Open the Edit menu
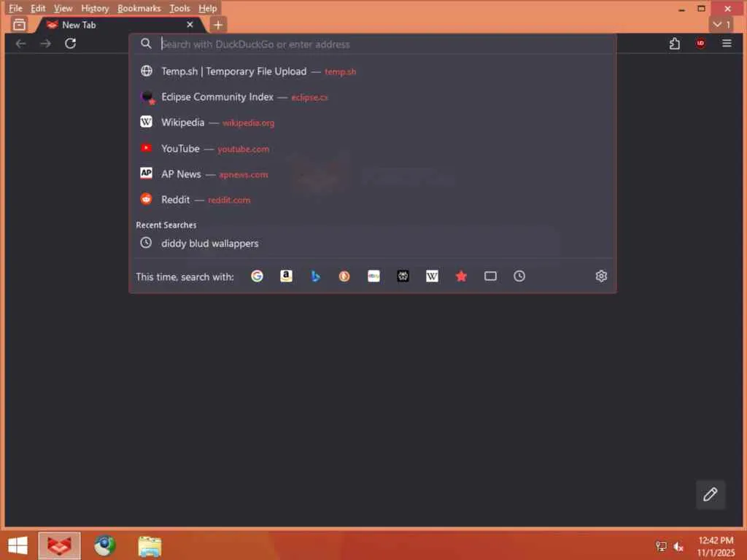This screenshot has height=560, width=747. tap(38, 8)
